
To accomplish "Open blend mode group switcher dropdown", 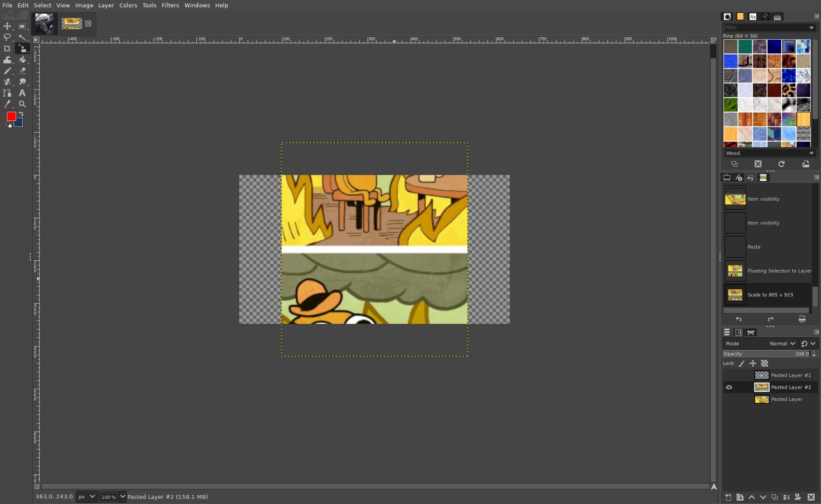I will 808,344.
